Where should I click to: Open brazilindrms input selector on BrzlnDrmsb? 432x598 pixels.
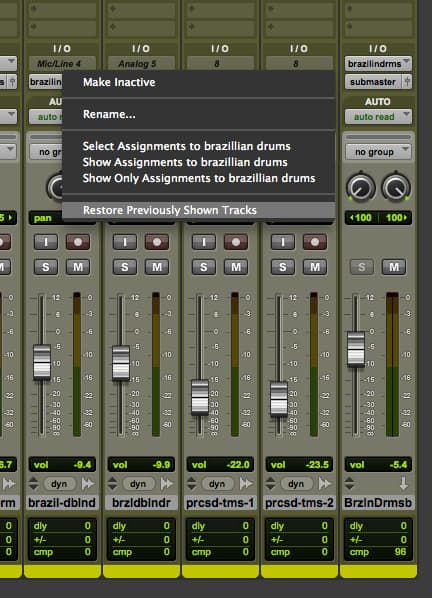point(378,63)
